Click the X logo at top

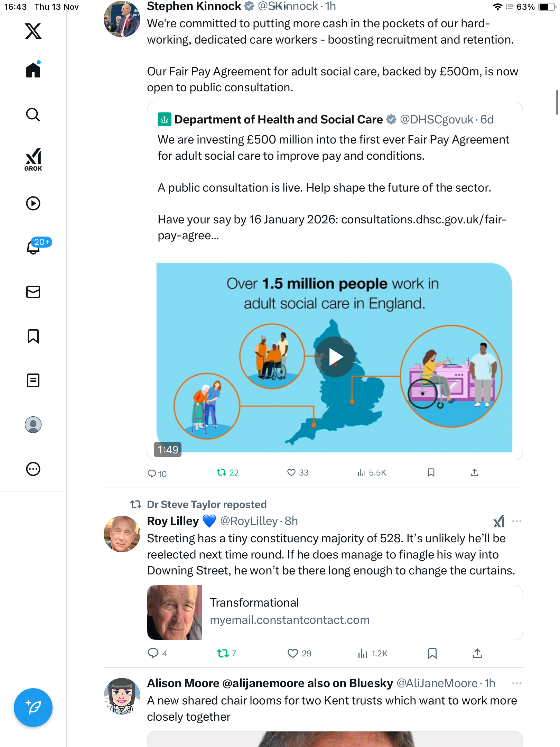33,31
